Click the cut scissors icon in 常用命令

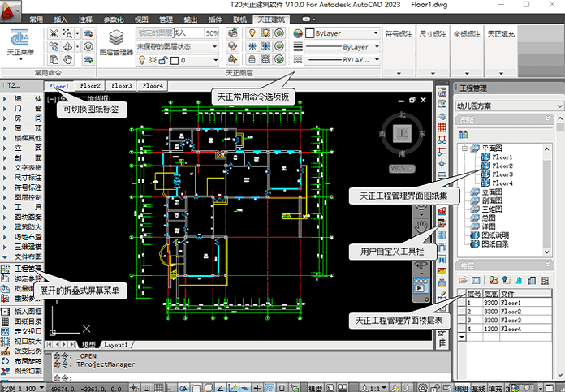(x=54, y=34)
